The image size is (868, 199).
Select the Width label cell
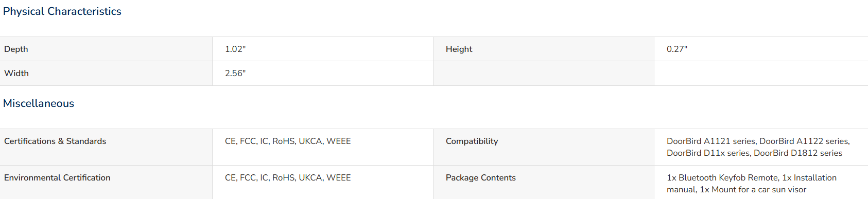(106, 74)
